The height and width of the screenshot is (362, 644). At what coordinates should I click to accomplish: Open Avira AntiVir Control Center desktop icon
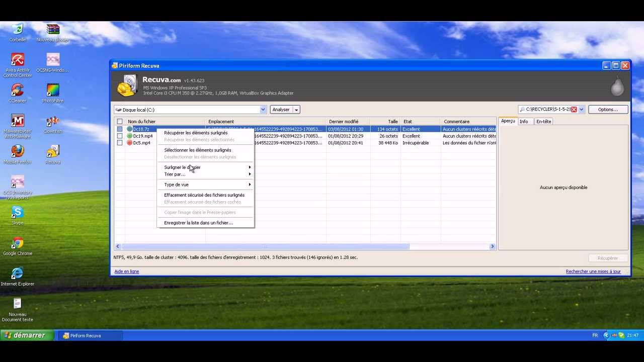click(x=18, y=65)
